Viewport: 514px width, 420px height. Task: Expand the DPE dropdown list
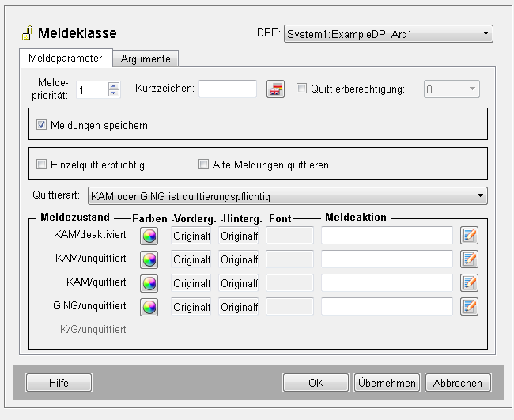coord(485,33)
